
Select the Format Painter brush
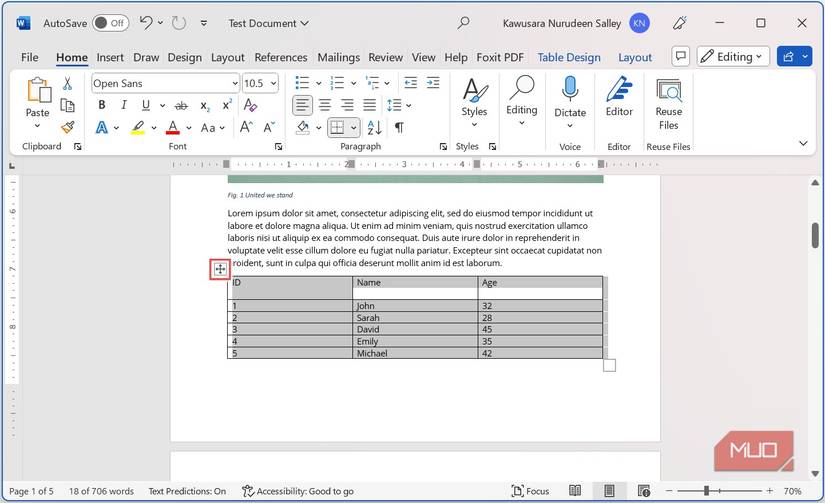(67, 127)
